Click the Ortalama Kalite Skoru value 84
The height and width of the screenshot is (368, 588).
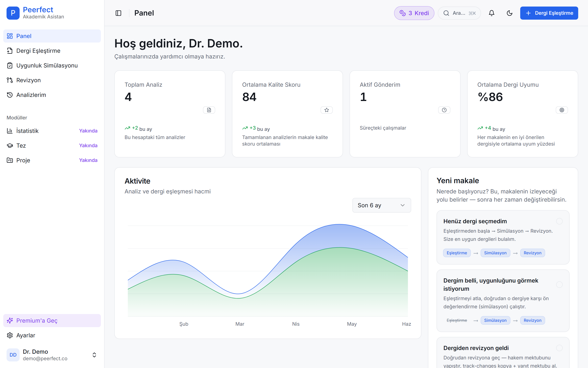click(249, 97)
